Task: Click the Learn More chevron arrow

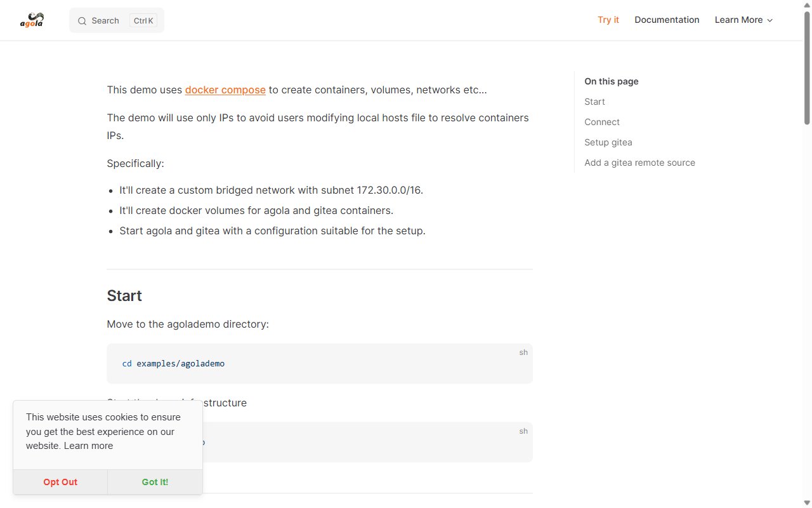Action: click(770, 20)
